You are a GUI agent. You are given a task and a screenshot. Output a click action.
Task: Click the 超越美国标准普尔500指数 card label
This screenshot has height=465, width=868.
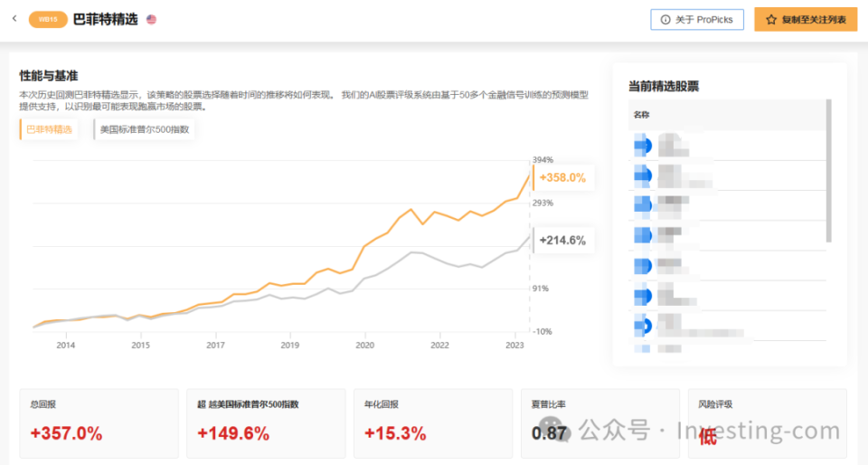click(x=248, y=404)
